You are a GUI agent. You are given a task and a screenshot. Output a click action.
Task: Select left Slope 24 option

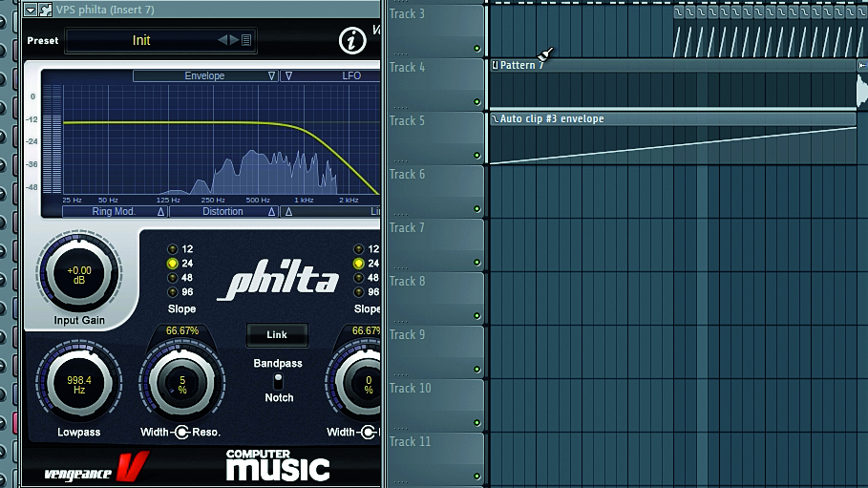tap(172, 264)
